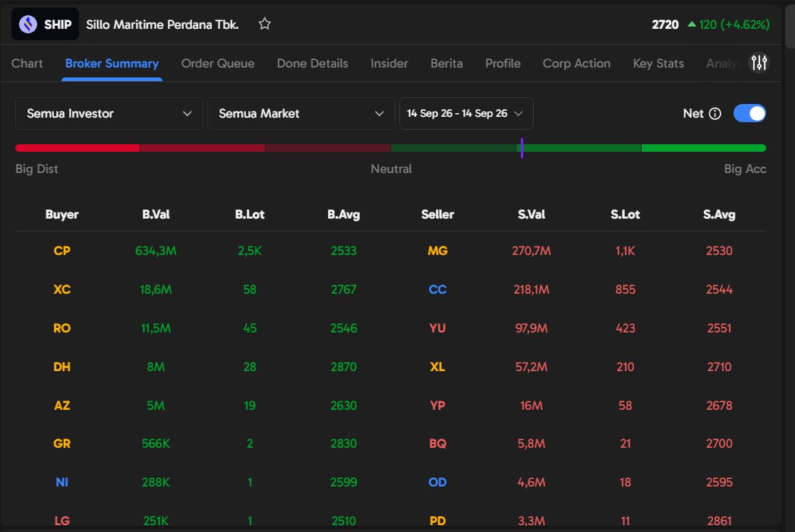The width and height of the screenshot is (795, 532).
Task: Open the 14 Sep 26 date range picker
Action: pyautogui.click(x=466, y=114)
